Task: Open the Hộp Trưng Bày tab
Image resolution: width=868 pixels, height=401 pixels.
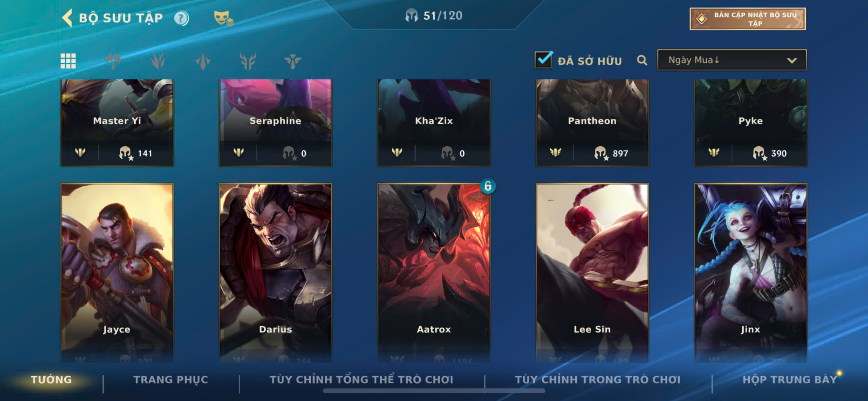Action: [790, 379]
